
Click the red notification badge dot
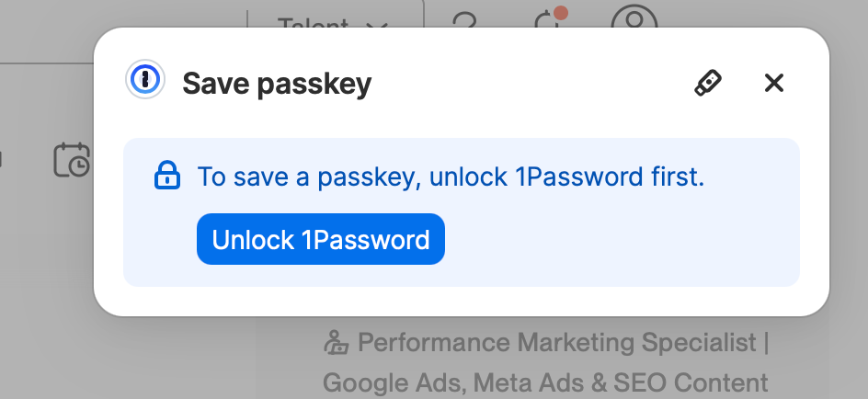click(561, 12)
